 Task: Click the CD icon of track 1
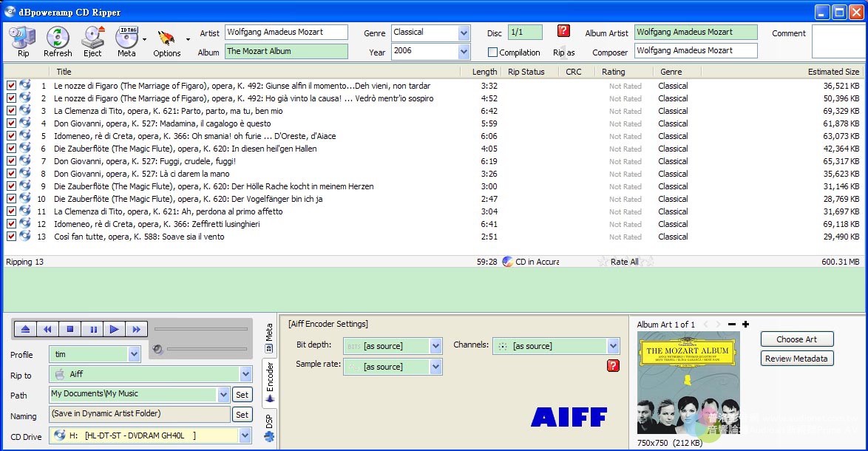25,85
